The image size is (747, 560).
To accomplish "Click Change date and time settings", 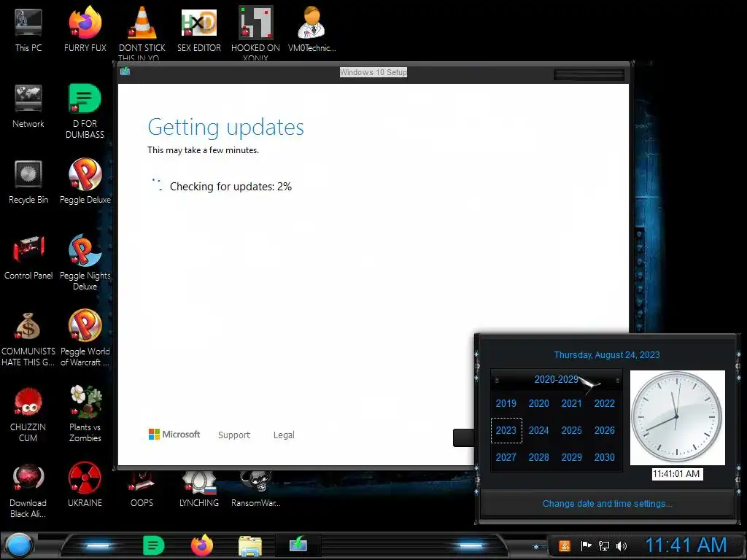I will click(608, 503).
